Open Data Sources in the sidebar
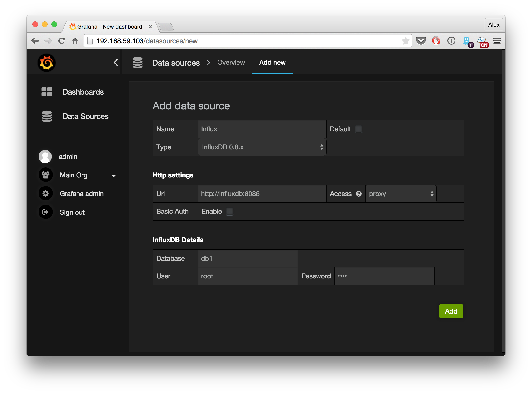The width and height of the screenshot is (532, 394). tap(85, 116)
